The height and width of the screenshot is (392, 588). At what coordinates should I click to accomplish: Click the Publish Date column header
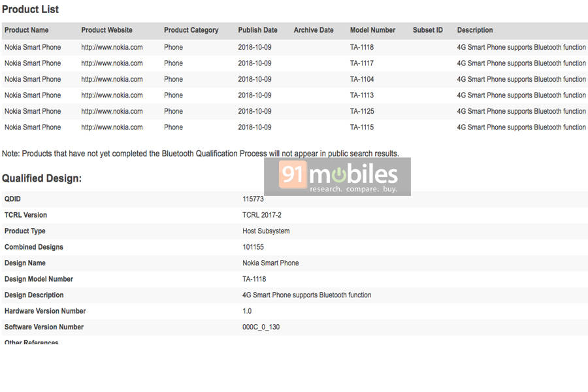point(257,30)
